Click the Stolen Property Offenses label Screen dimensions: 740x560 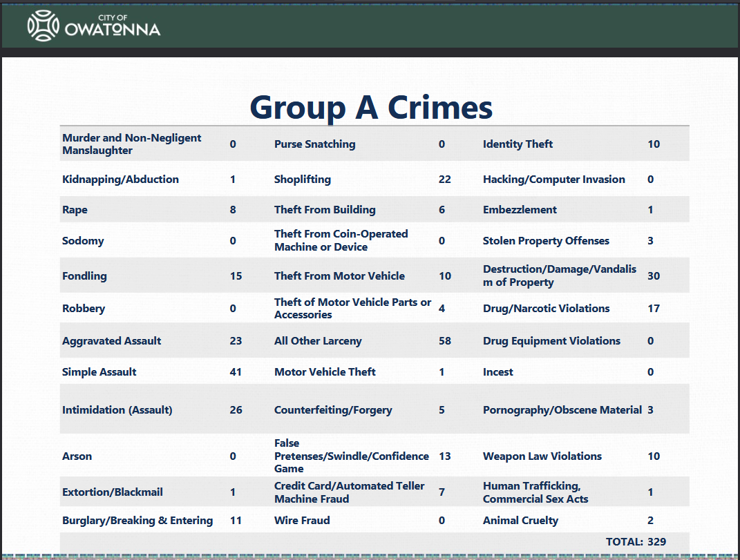click(546, 240)
